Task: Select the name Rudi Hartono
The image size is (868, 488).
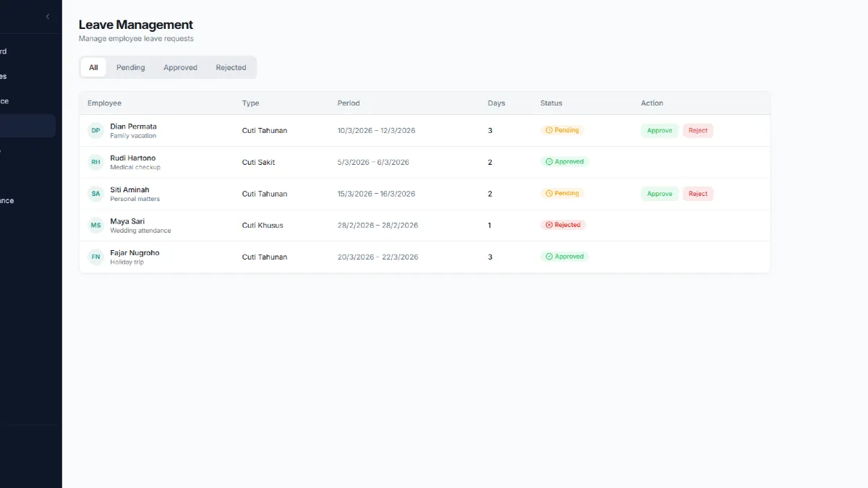Action: (132, 158)
